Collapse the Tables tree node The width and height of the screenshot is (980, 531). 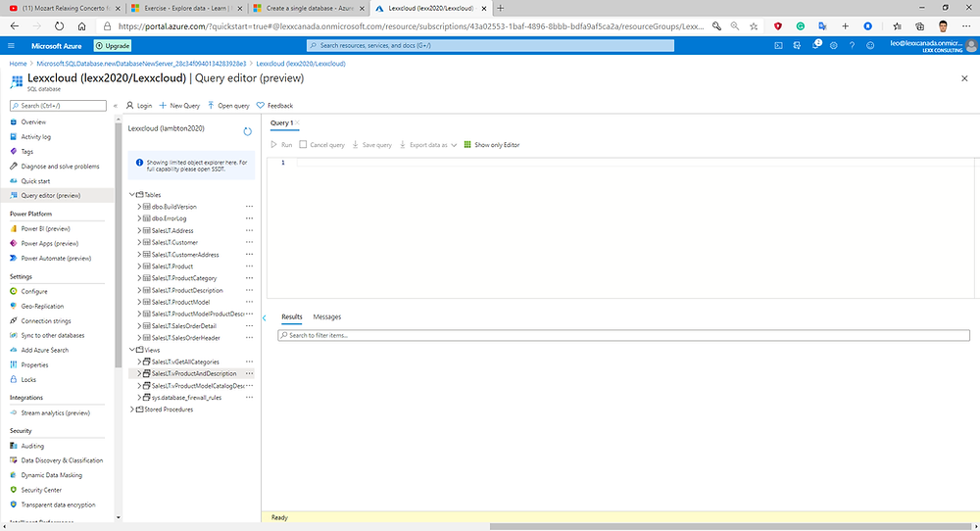(132, 195)
